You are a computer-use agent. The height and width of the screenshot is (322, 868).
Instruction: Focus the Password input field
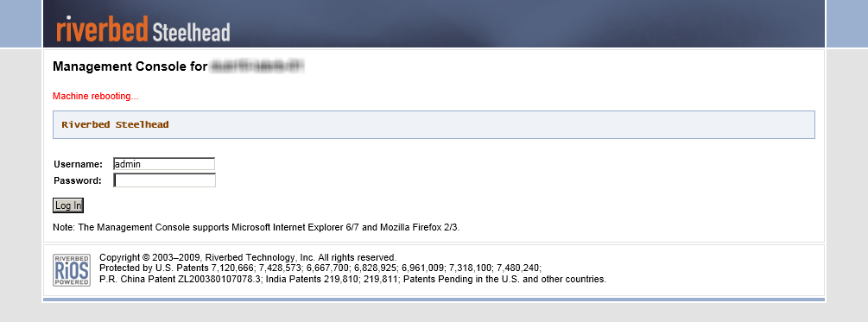click(x=164, y=180)
